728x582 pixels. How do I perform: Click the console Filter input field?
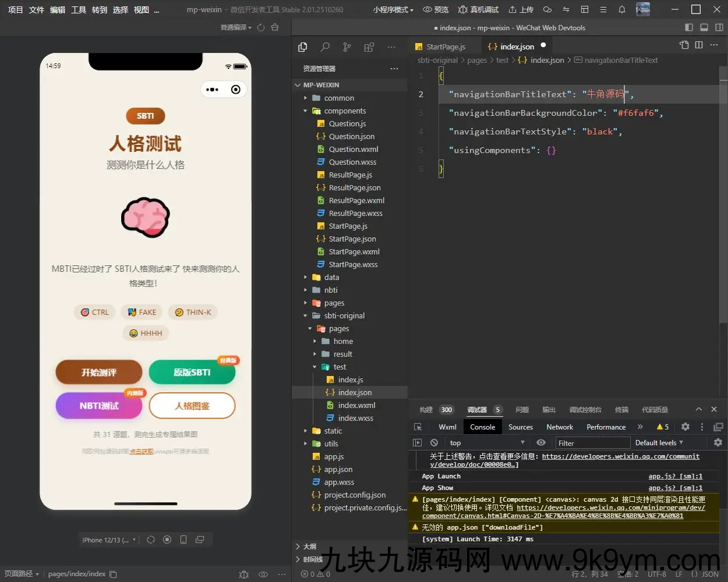pyautogui.click(x=591, y=443)
